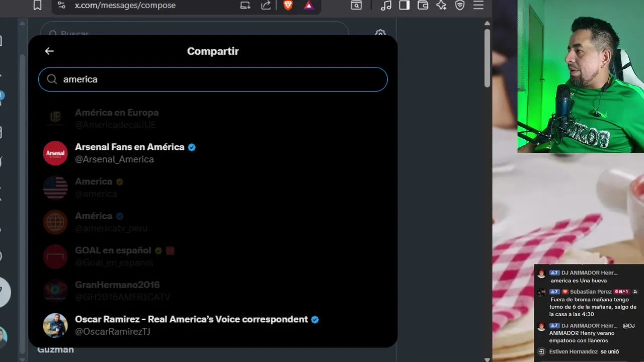Click the share page icon in address bar
This screenshot has height=362, width=644.
(x=266, y=5)
